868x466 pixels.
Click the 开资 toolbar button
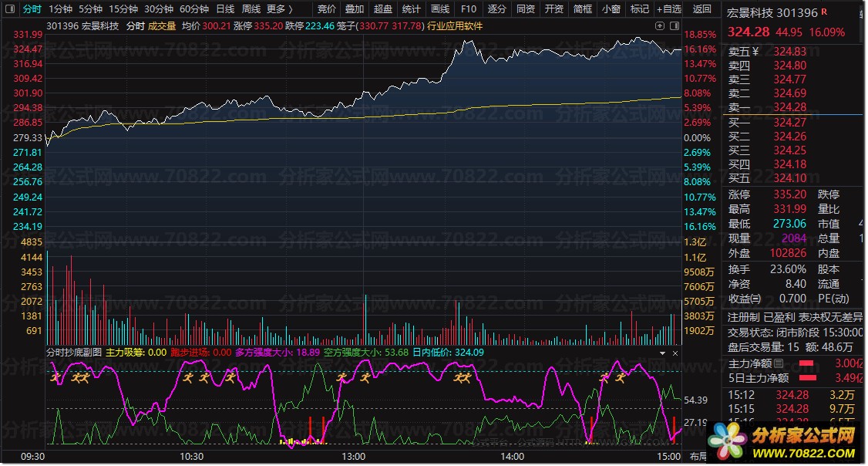[553, 8]
